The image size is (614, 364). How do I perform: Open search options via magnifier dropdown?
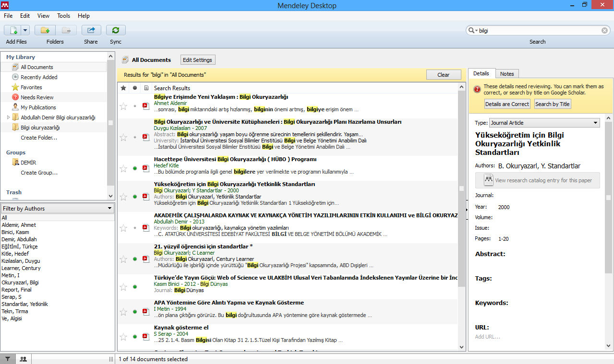[472, 30]
